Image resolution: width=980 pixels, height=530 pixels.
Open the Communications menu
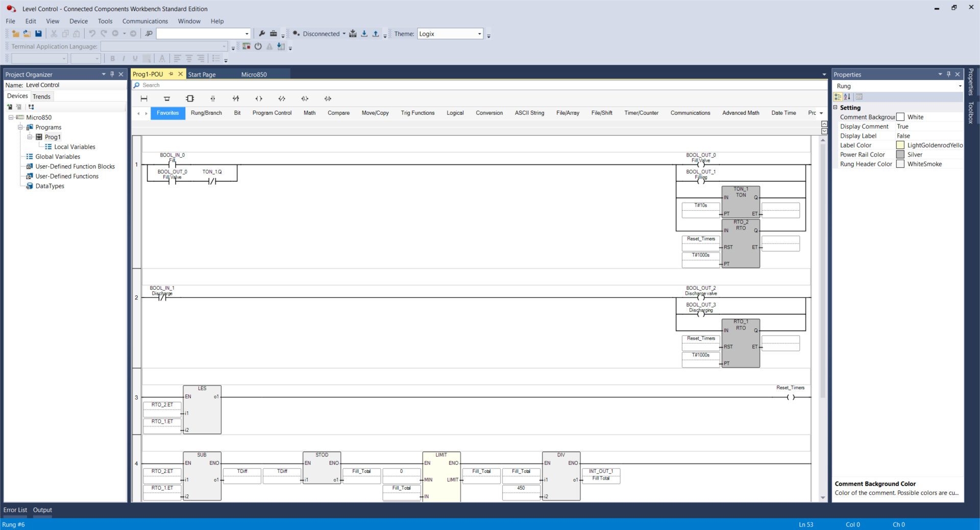coord(145,21)
